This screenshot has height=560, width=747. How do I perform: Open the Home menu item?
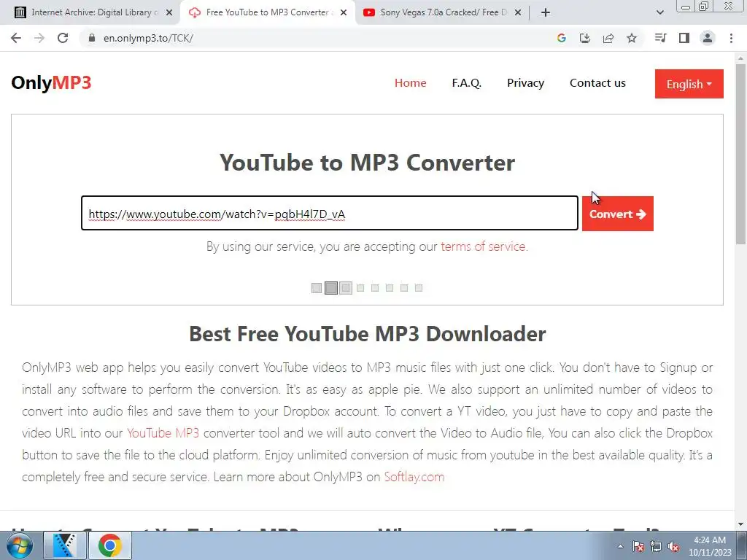tap(410, 83)
